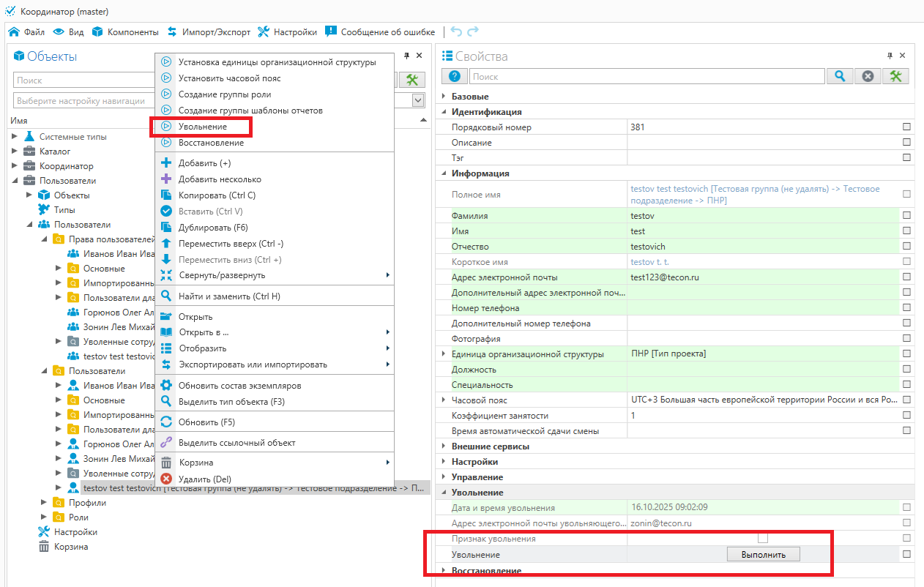This screenshot has width=924, height=587.
Task: Expand the Системные типы tree node
Action: [15, 137]
